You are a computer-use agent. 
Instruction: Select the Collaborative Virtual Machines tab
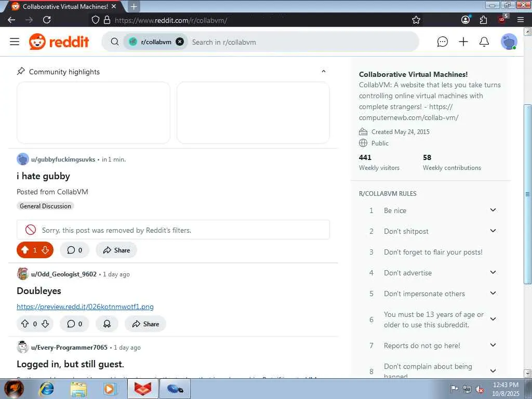click(x=64, y=6)
